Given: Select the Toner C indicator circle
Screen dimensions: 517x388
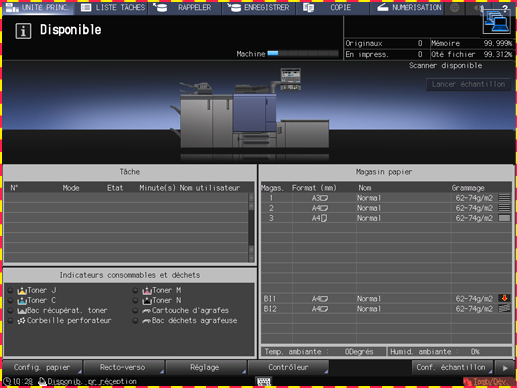Looking at the screenshot, I should (11, 301).
